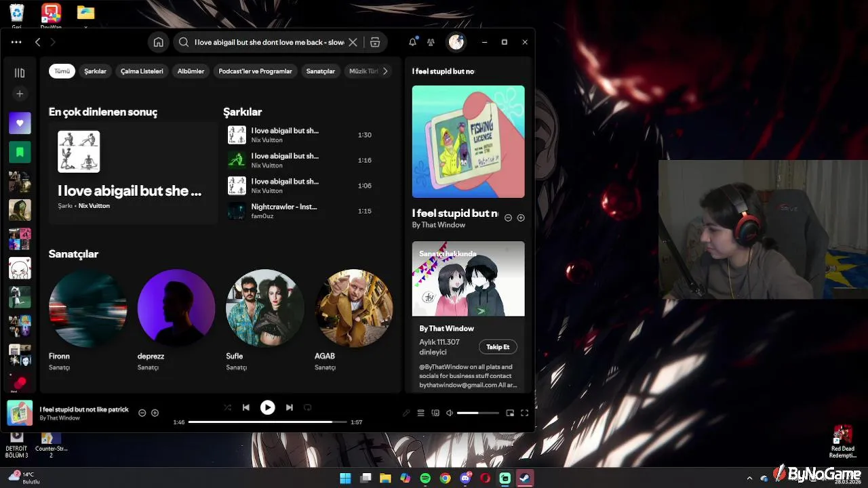This screenshot has height=488, width=868.
Task: Open green bookmark Your Episodes
Action: click(20, 152)
